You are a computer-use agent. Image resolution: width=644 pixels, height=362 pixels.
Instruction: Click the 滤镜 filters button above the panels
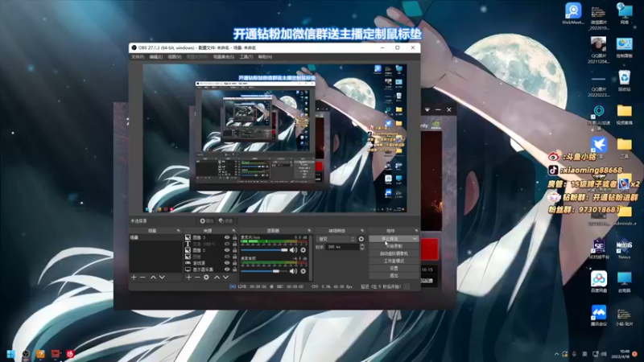[x=225, y=220]
